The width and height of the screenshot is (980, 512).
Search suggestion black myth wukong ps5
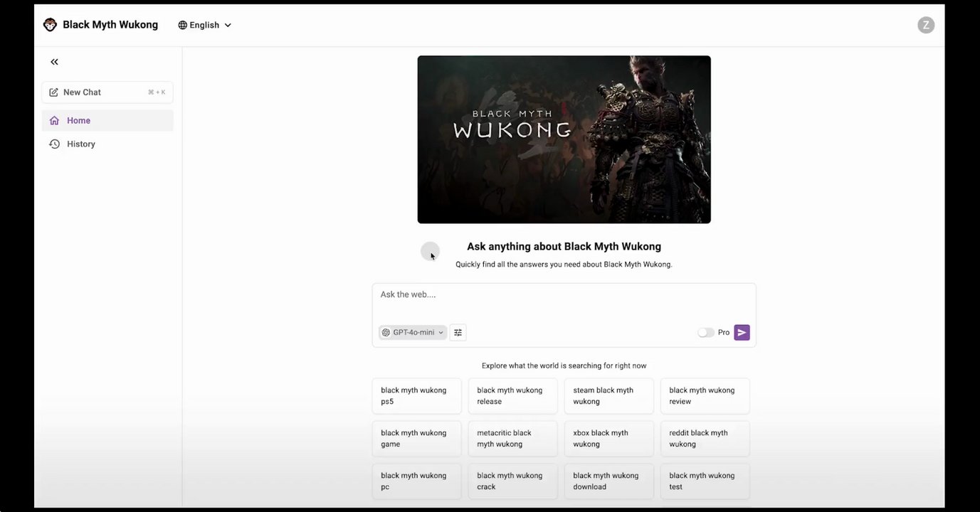tap(416, 396)
